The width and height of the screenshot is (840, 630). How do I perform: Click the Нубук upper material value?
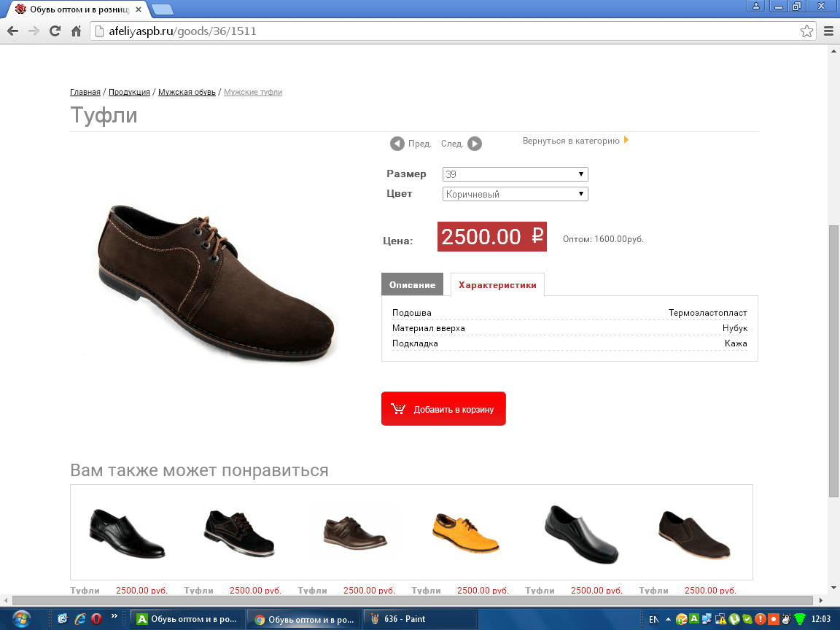point(734,328)
